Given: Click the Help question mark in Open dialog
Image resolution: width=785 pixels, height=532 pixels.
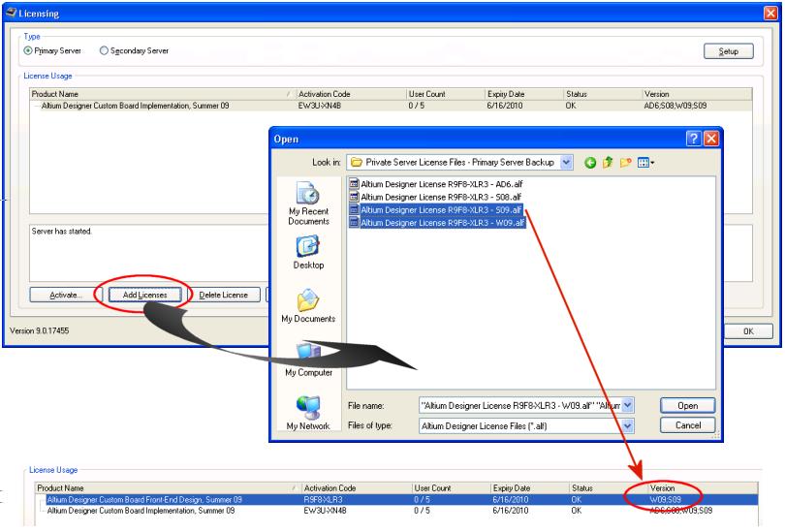Looking at the screenshot, I should point(693,139).
